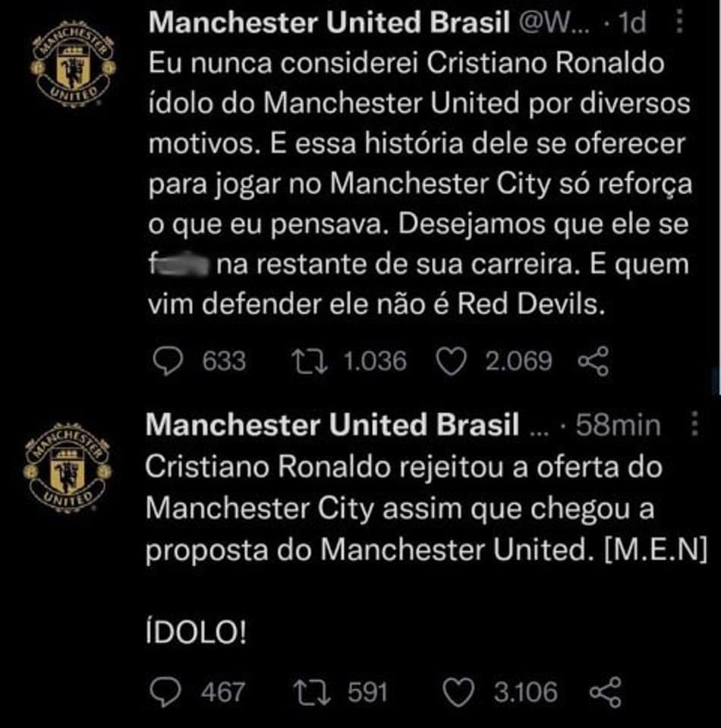Viewport: 721px width, 728px height.
Task: Like the tweet with 2.069 likes
Action: [452, 362]
